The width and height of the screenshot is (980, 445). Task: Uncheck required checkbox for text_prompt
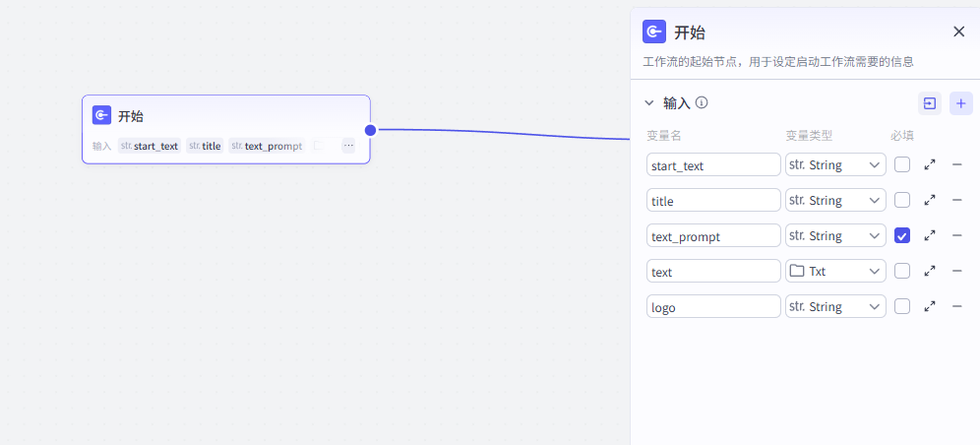(x=902, y=236)
